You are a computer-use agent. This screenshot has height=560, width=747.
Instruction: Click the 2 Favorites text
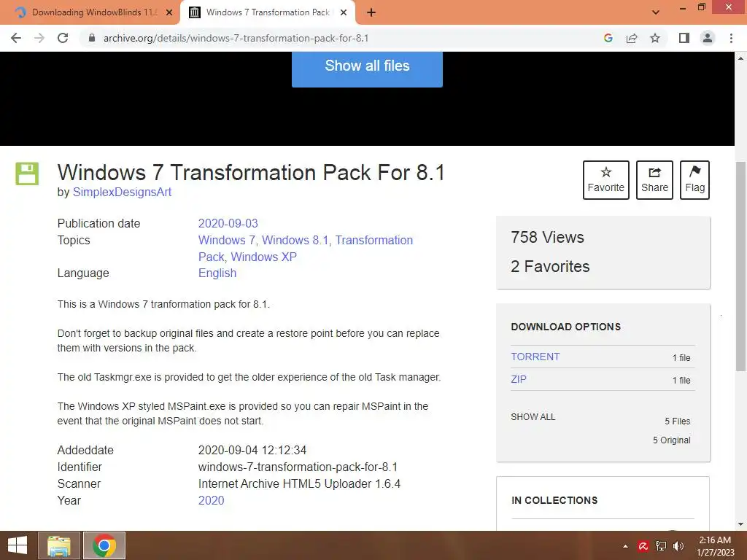[x=550, y=266]
